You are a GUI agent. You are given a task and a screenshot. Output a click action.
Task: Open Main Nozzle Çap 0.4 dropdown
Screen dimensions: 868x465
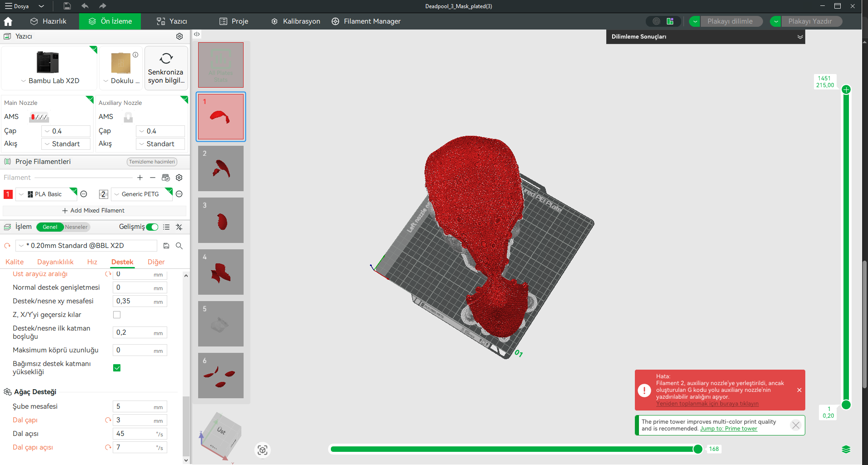[66, 131]
